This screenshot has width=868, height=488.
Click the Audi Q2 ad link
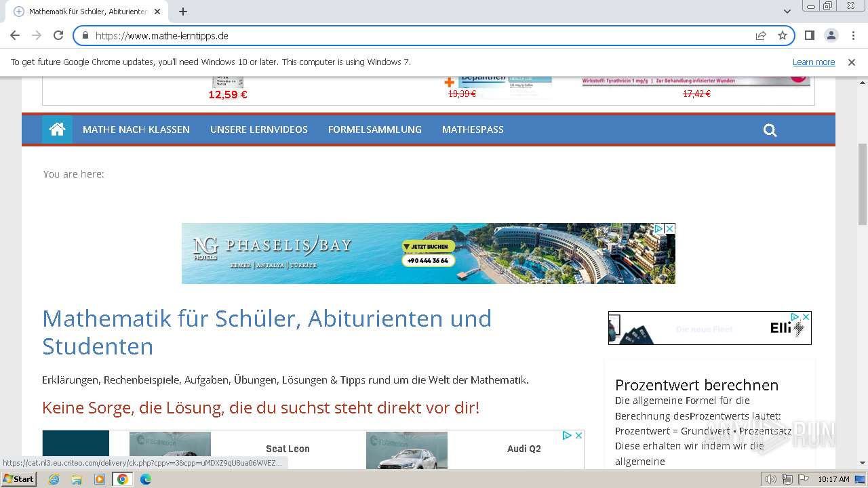pyautogui.click(x=524, y=449)
